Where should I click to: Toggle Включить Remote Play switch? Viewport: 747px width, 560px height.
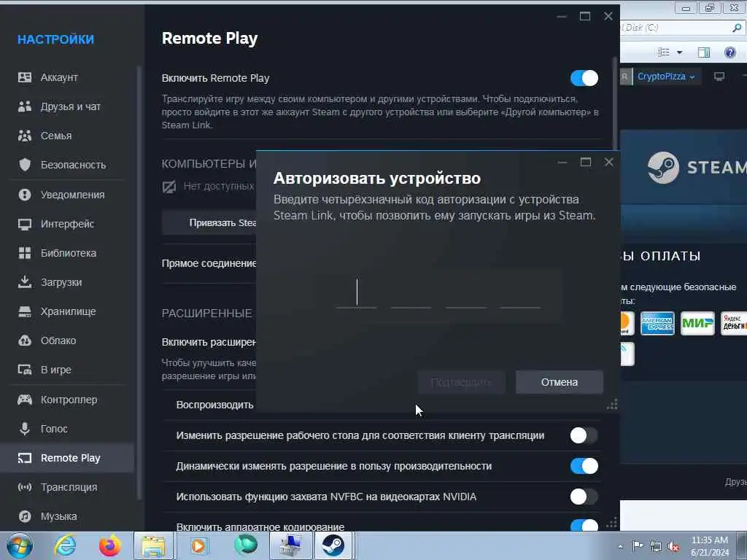[584, 78]
